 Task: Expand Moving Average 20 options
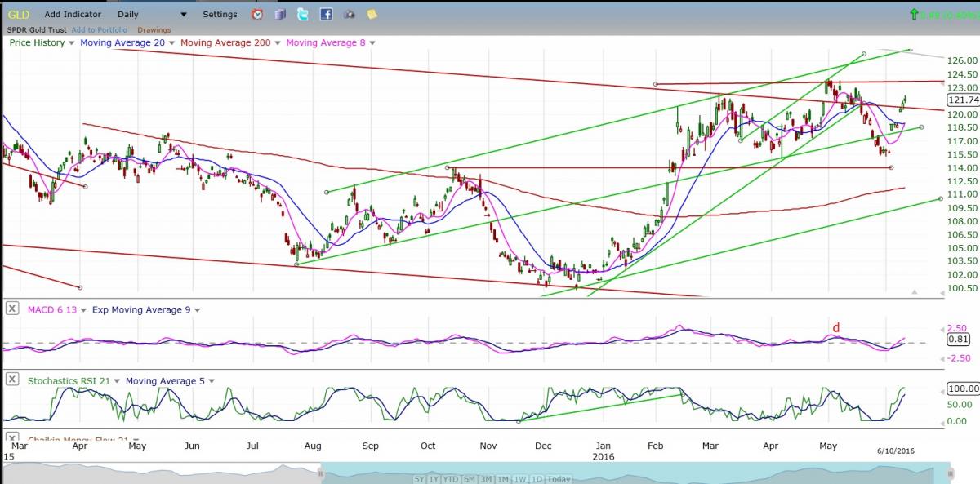point(173,42)
